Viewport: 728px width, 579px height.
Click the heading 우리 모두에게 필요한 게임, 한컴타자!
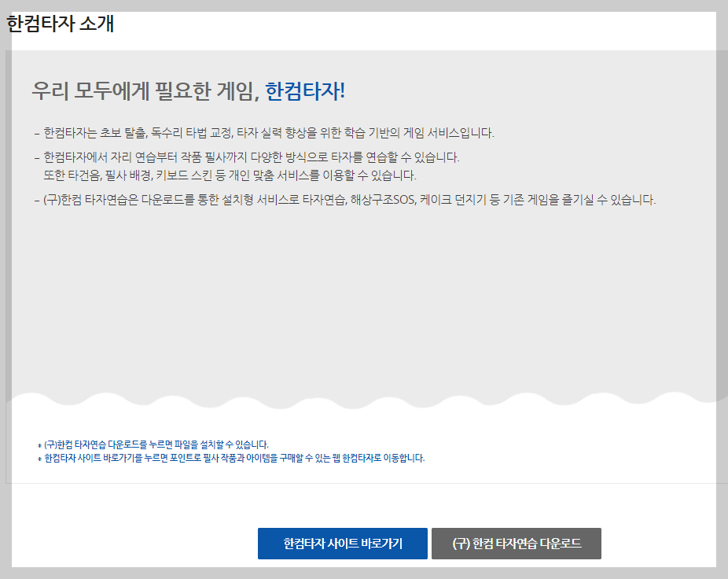click(x=189, y=90)
